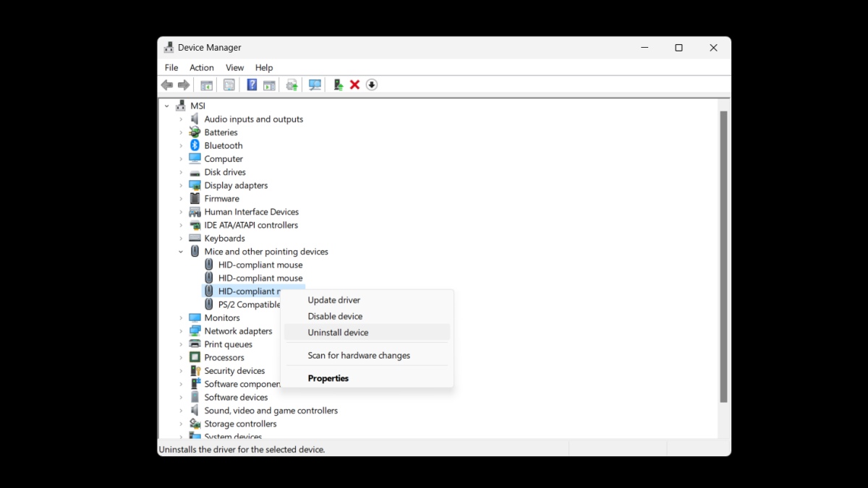
Task: Select the Software devices tree item label
Action: (x=236, y=397)
